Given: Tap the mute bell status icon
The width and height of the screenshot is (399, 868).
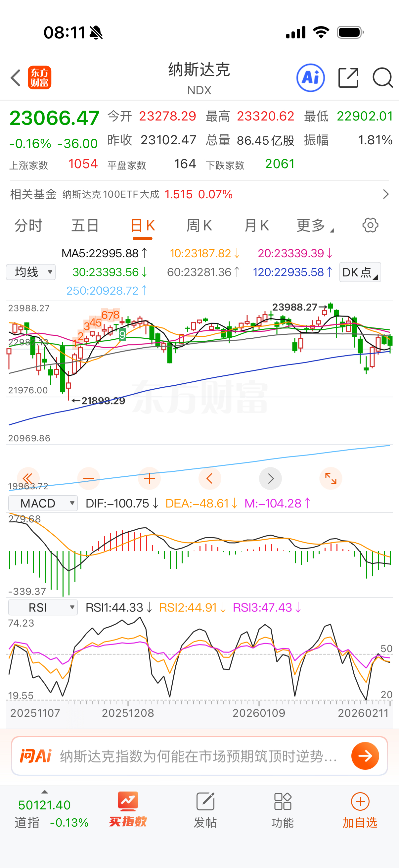Looking at the screenshot, I should tap(96, 33).
